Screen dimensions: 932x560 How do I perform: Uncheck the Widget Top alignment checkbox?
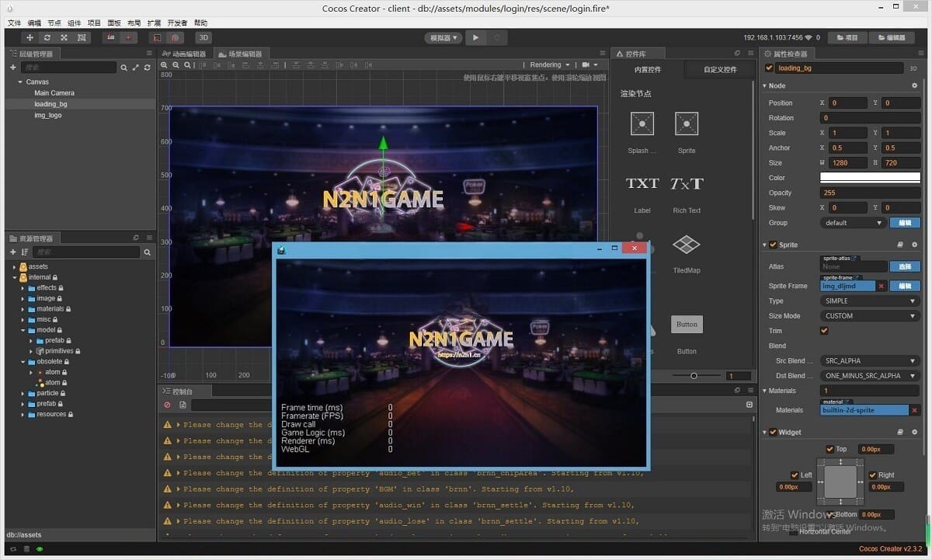(x=830, y=449)
